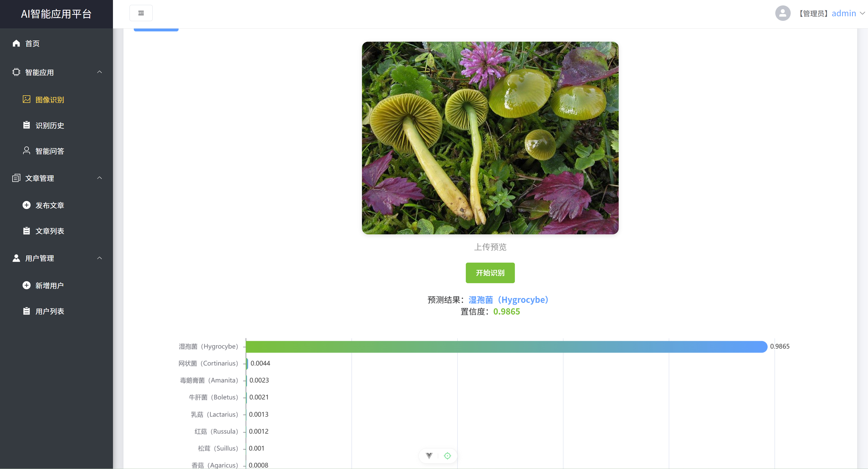Screen dimensions: 868x469
Task: Collapse the 文章管理 menu chevron
Action: click(x=99, y=178)
